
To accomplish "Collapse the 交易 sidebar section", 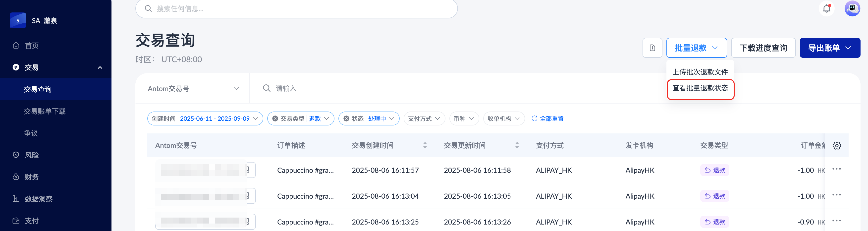I will 100,67.
